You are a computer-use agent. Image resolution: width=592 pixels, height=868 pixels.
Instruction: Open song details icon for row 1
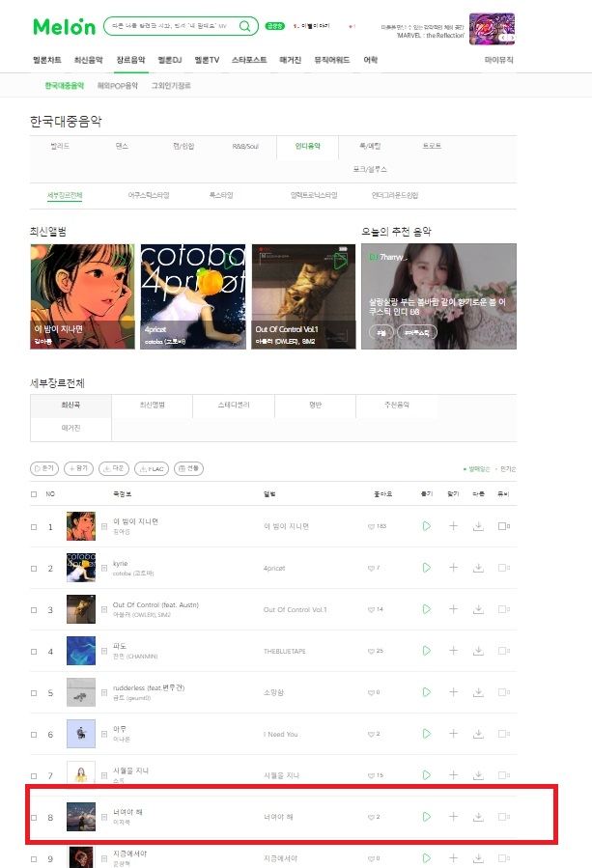pyautogui.click(x=104, y=526)
